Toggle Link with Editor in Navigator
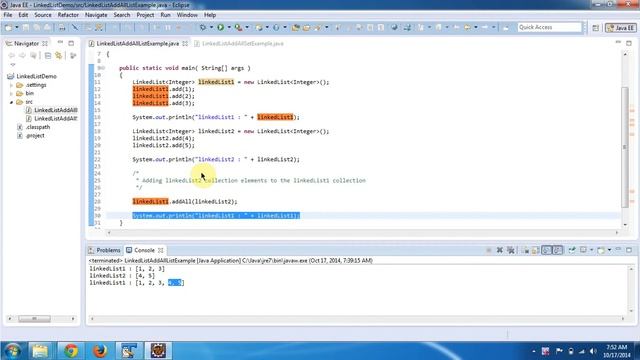 pyautogui.click(x=59, y=56)
